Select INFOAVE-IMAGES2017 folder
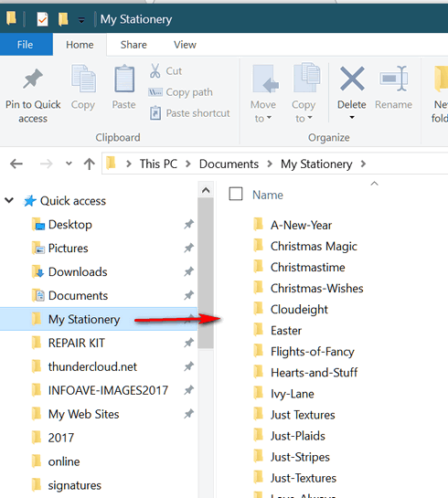448x498 pixels. pyautogui.click(x=108, y=390)
